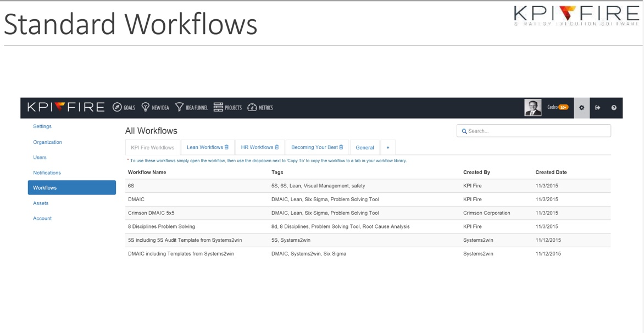Open the help question mark icon
Viewport: 644px width, 333px height.
pyautogui.click(x=614, y=108)
